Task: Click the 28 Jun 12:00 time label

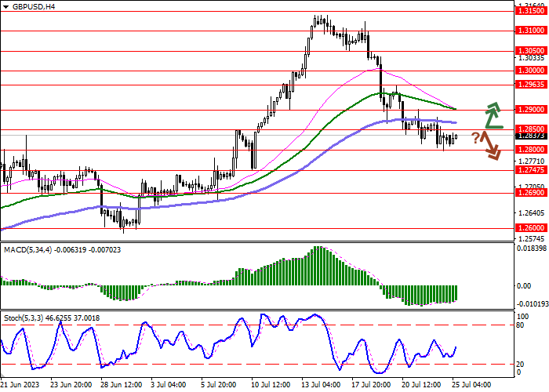Action: pos(122,385)
